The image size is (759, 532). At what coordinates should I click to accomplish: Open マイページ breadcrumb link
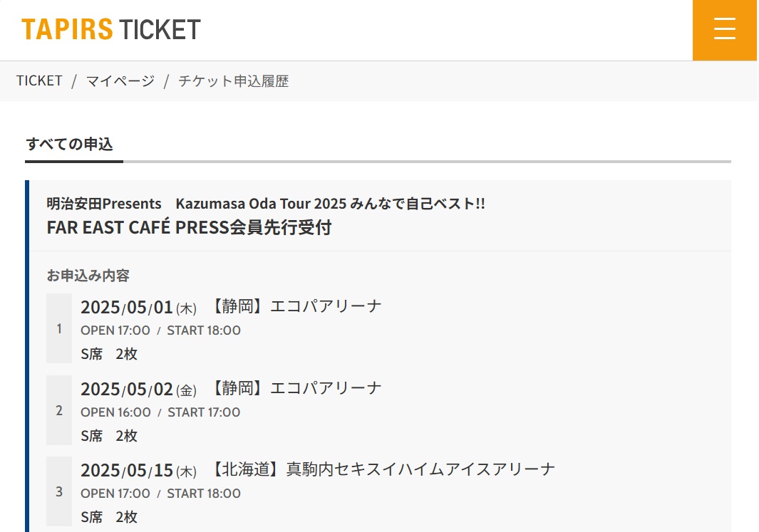click(120, 81)
